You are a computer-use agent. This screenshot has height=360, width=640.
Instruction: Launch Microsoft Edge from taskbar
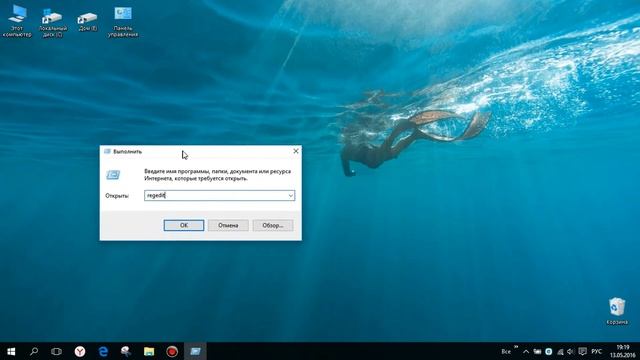click(103, 351)
